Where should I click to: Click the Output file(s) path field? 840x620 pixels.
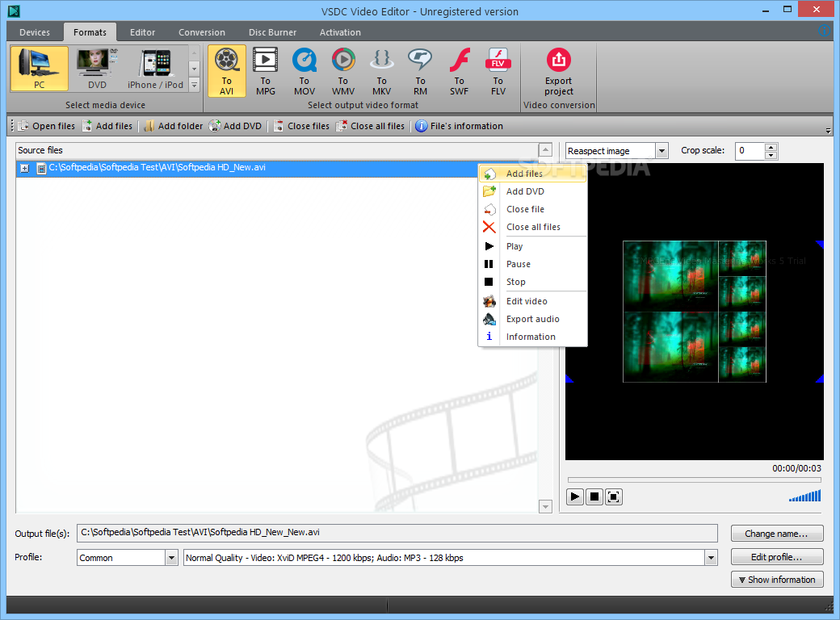(397, 533)
